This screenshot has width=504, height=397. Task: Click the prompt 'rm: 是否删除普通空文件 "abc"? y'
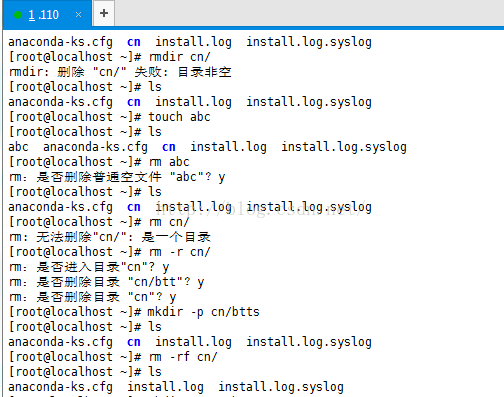coord(117,177)
